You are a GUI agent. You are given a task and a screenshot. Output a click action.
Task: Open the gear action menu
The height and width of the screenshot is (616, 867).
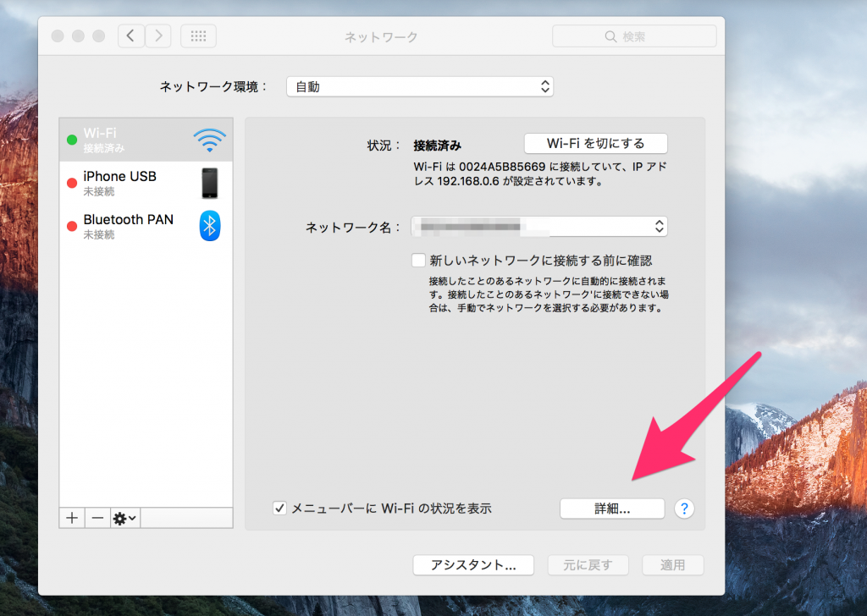click(x=124, y=518)
